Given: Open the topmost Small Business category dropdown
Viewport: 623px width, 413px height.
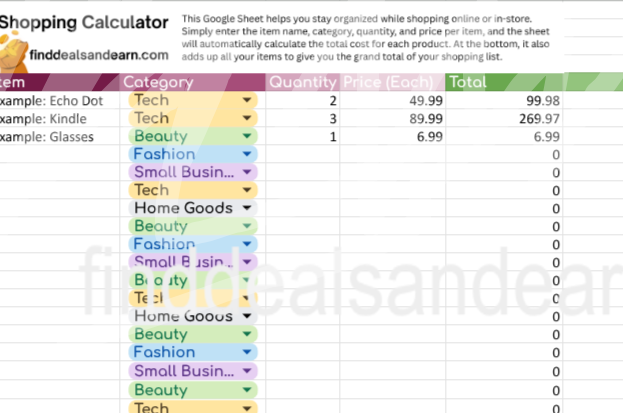Looking at the screenshot, I should pos(246,173).
